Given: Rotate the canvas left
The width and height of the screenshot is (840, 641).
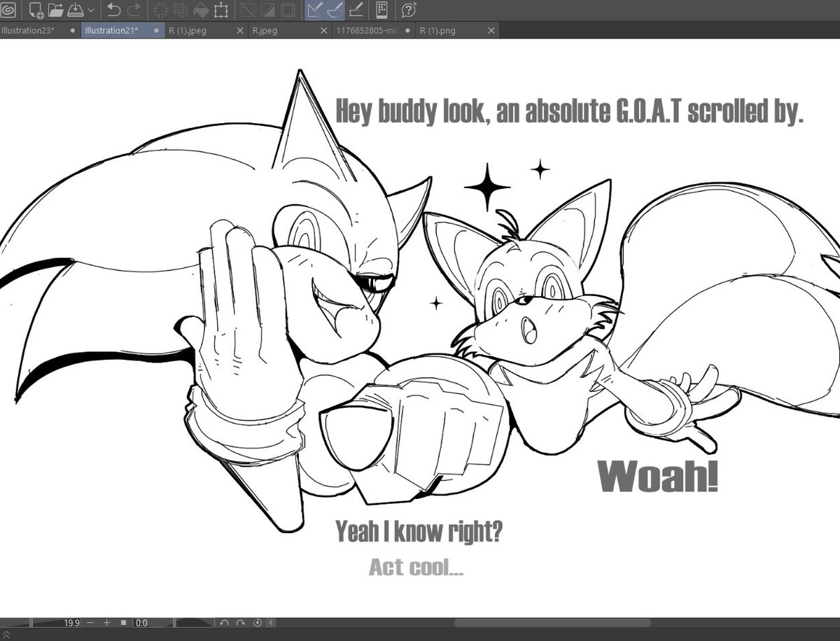Looking at the screenshot, I should [x=224, y=623].
